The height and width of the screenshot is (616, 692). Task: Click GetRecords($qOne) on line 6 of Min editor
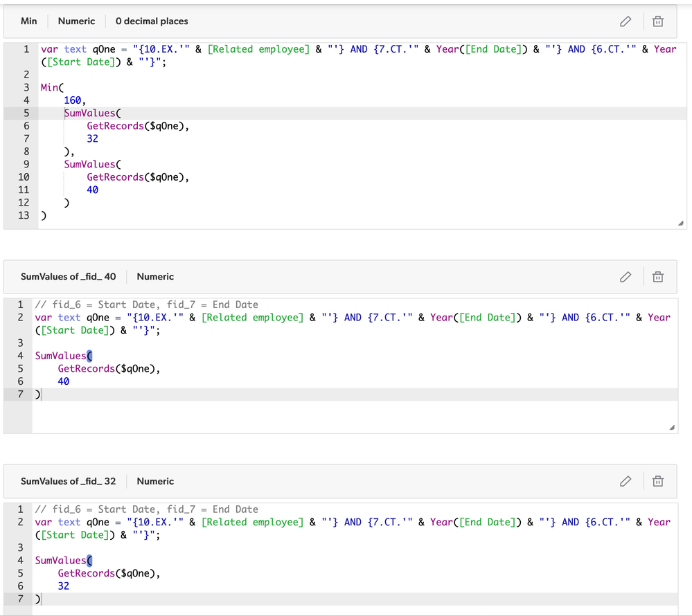(135, 126)
